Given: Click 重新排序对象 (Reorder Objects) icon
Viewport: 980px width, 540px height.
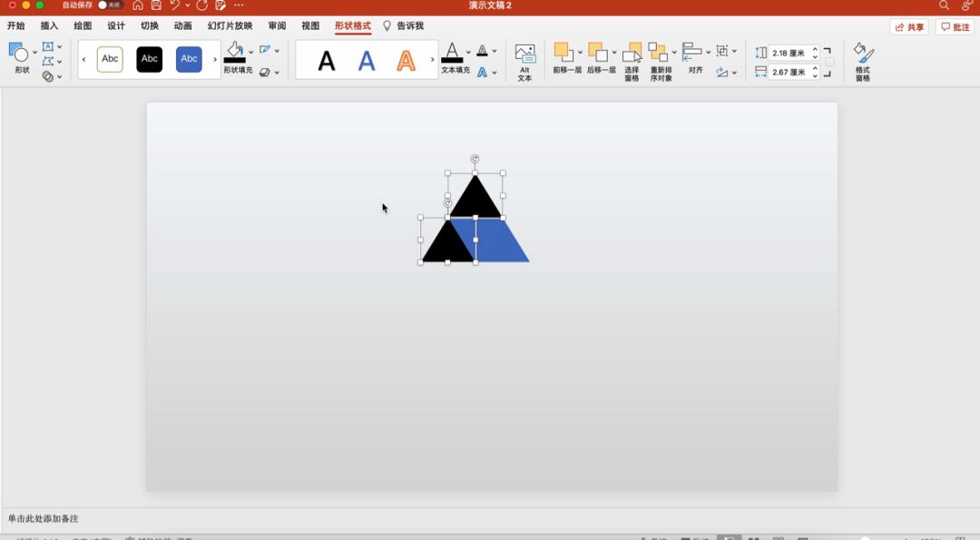Looking at the screenshot, I should coord(658,52).
